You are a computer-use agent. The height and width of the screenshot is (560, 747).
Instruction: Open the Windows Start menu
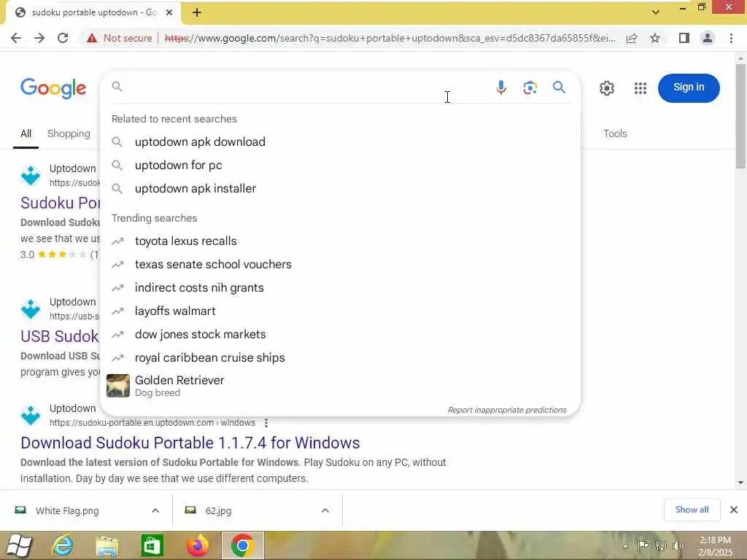pyautogui.click(x=19, y=545)
